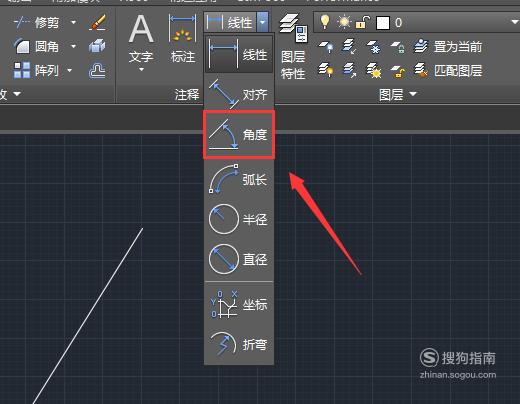Click the Dimension (标注) tool

pos(182,38)
